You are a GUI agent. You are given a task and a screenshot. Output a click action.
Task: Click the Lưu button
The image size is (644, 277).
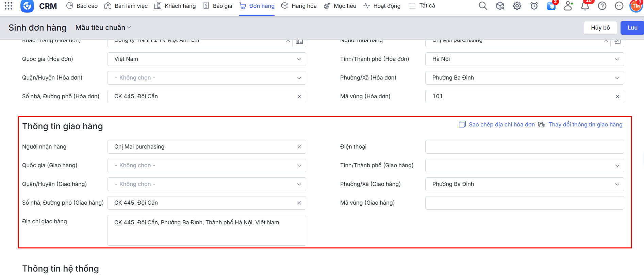632,28
